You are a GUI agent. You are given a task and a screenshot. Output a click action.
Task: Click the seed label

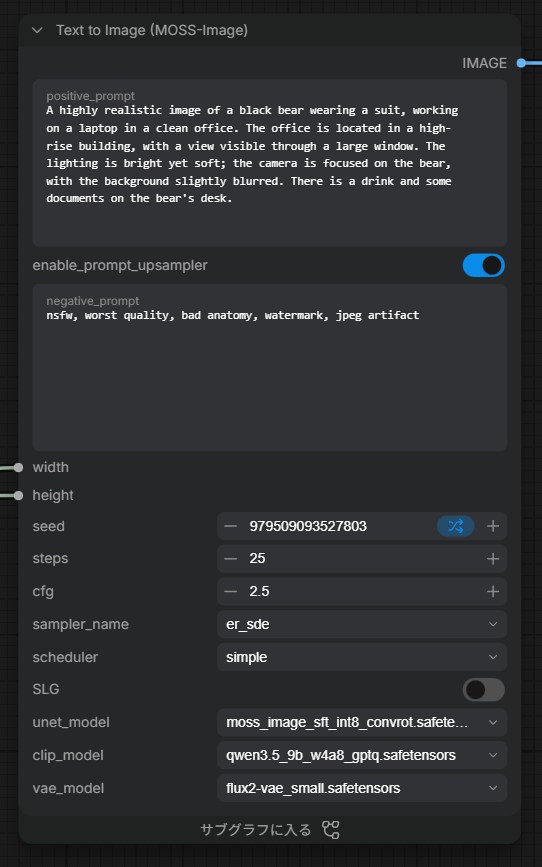click(x=49, y=526)
